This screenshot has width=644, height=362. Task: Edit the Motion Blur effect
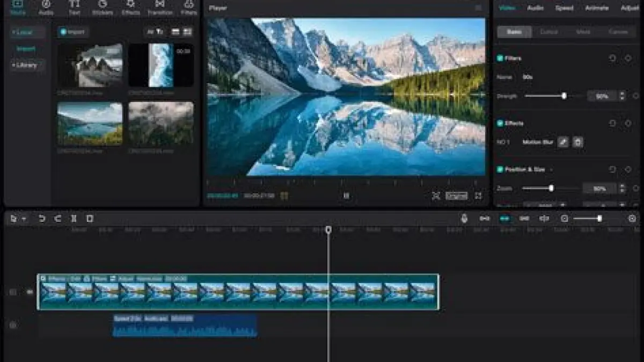pyautogui.click(x=562, y=142)
